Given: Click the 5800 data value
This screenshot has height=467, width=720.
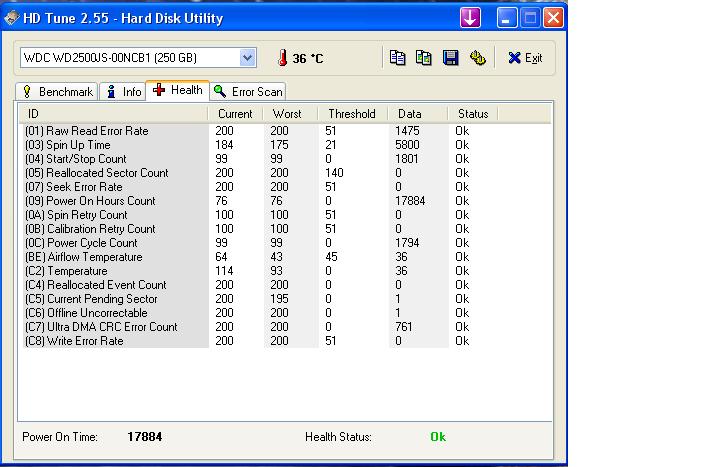Looking at the screenshot, I should tap(407, 145).
